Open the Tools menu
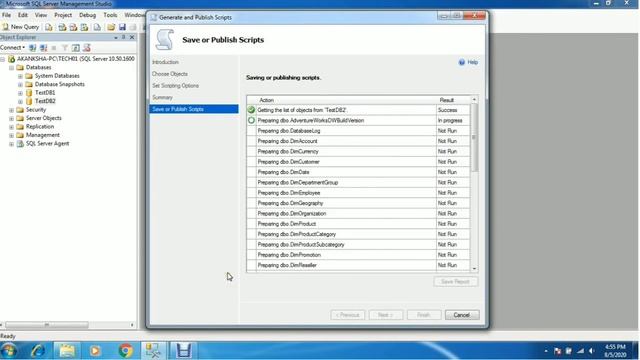The height and width of the screenshot is (360, 640). tap(110, 15)
